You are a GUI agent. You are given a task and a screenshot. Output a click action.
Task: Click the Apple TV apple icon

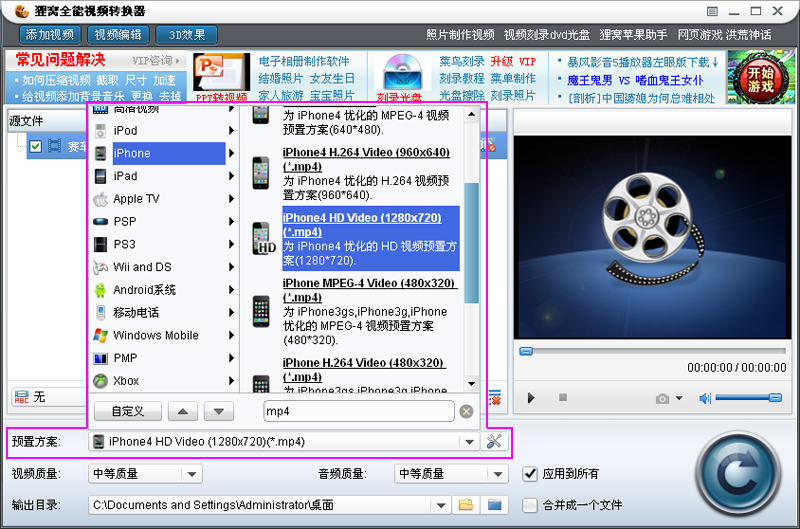101,198
